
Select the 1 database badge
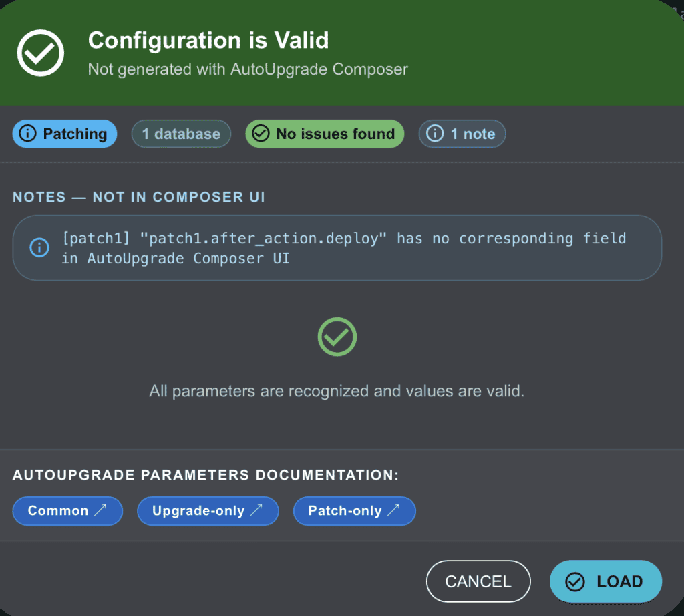click(x=181, y=134)
